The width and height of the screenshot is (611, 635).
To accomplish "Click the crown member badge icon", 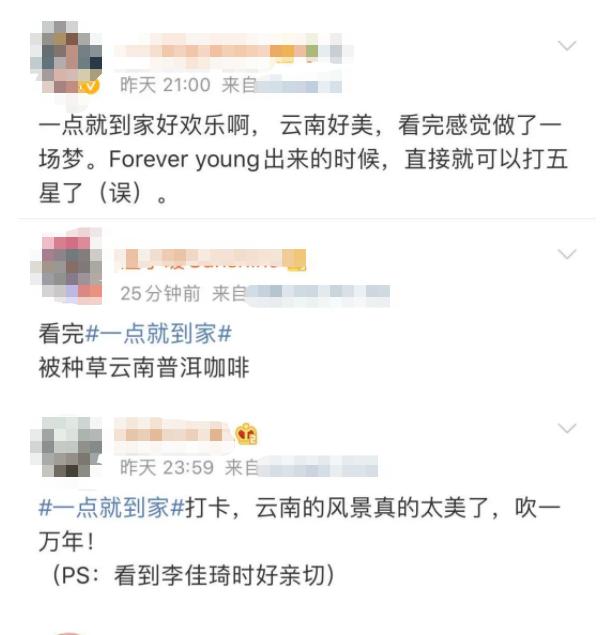I will point(247,434).
